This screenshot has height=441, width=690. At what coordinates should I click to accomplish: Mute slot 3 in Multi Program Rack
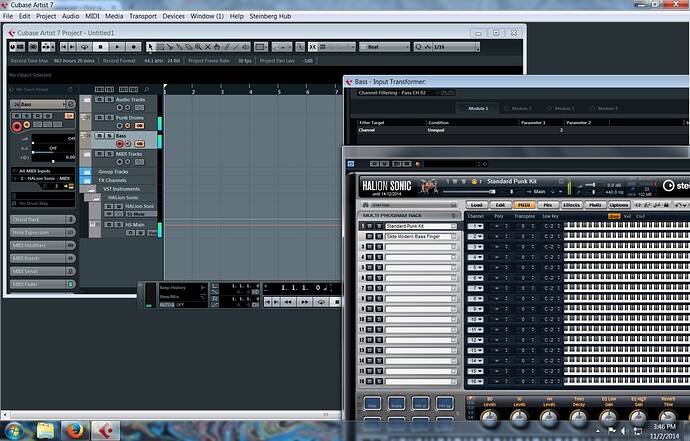370,247
